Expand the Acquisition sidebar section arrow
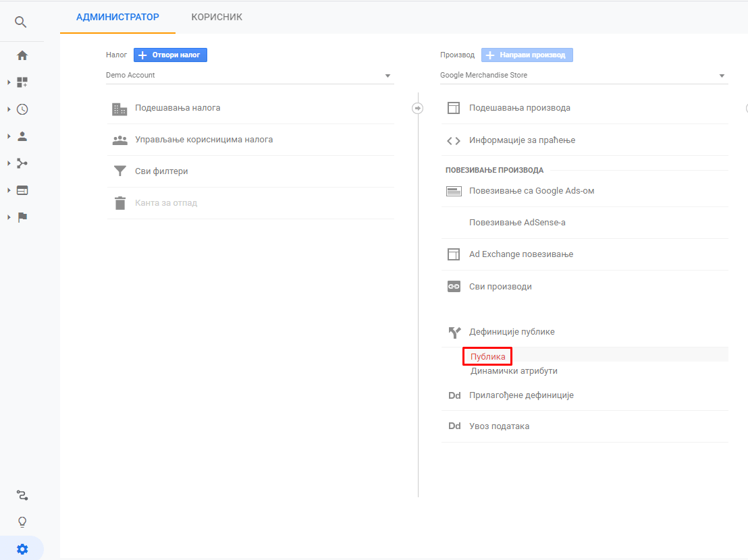 [9, 163]
